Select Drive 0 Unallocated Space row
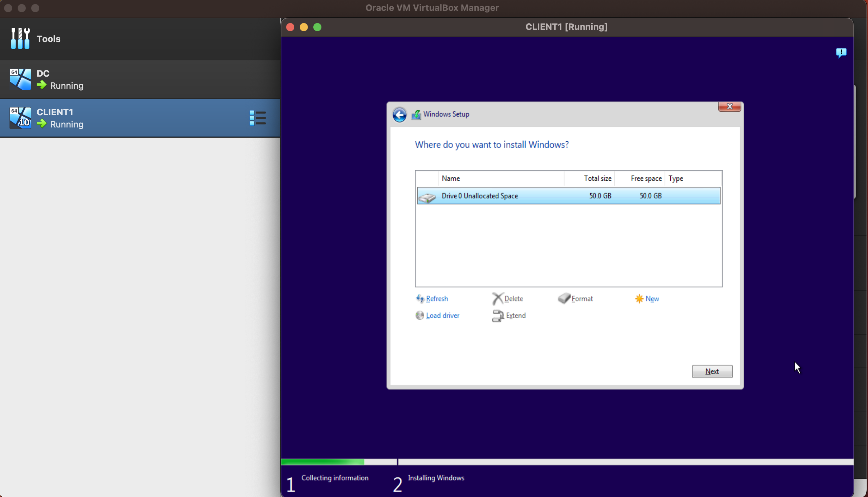The height and width of the screenshot is (497, 868). [x=568, y=196]
